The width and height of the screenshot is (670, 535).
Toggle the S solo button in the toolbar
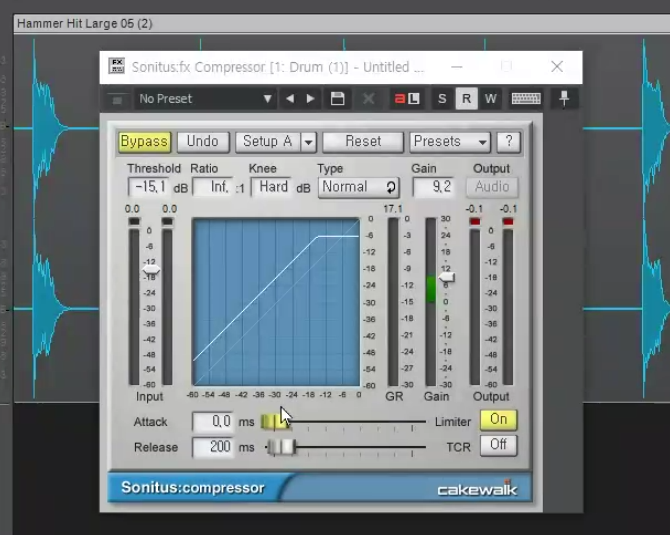tap(442, 99)
